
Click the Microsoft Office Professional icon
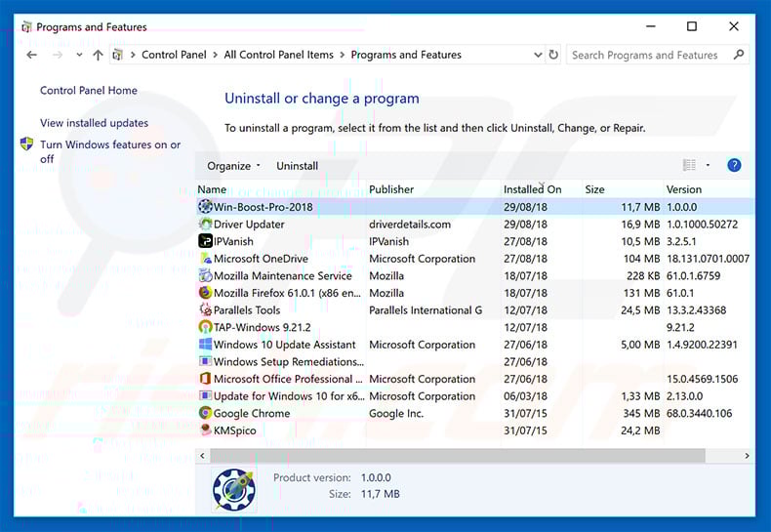pyautogui.click(x=205, y=379)
